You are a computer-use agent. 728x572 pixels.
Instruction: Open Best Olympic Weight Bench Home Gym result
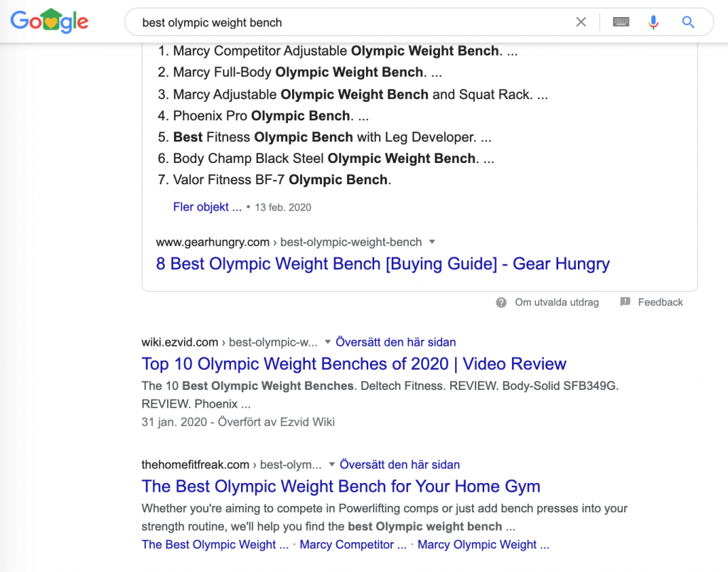[341, 486]
